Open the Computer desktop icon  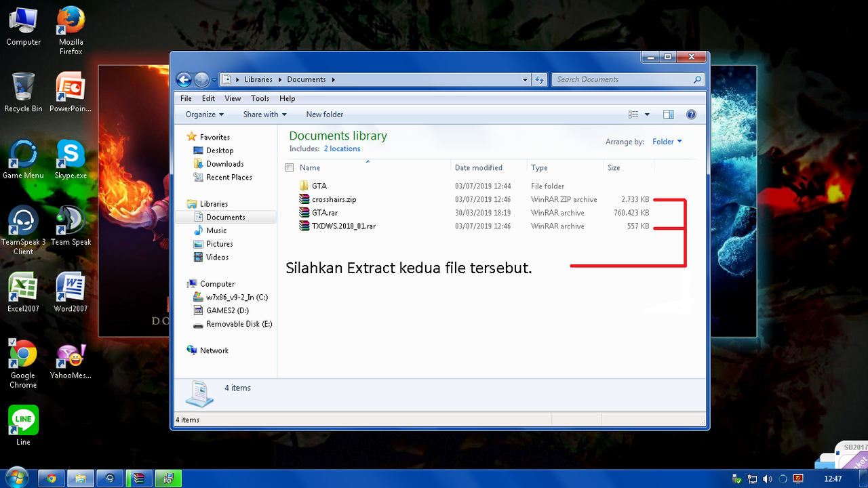point(23,26)
